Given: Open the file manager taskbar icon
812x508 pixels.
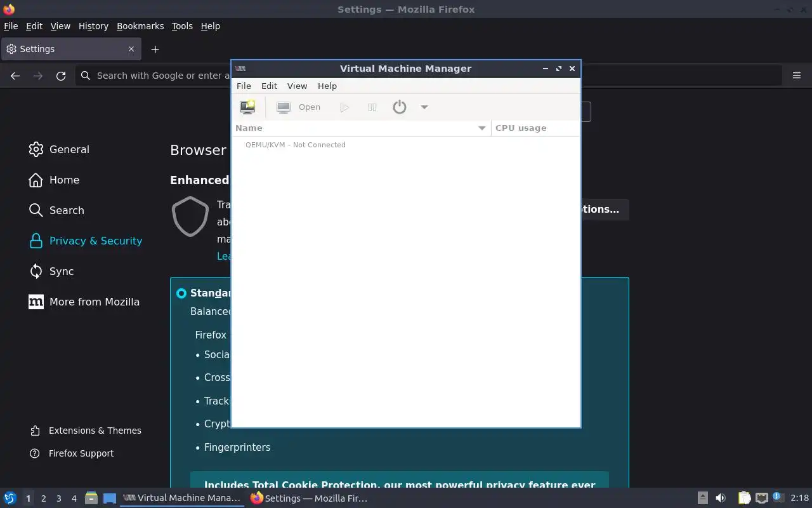Looking at the screenshot, I should (91, 498).
